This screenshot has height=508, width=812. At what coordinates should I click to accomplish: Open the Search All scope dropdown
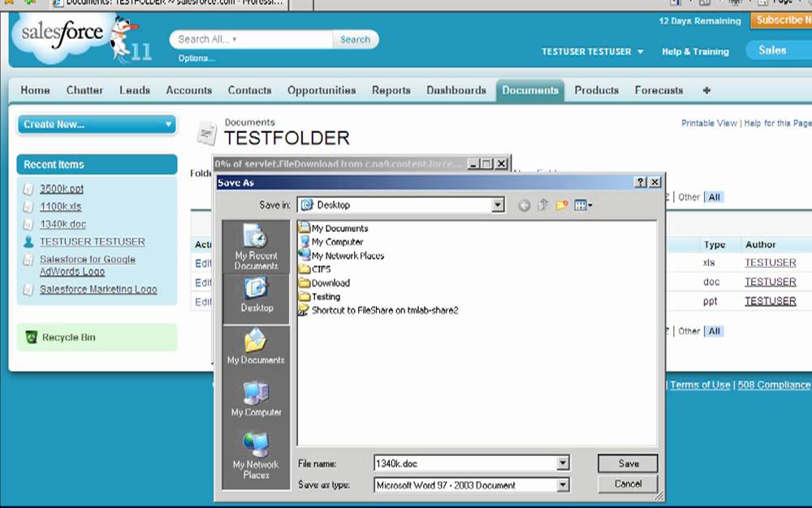tap(207, 39)
